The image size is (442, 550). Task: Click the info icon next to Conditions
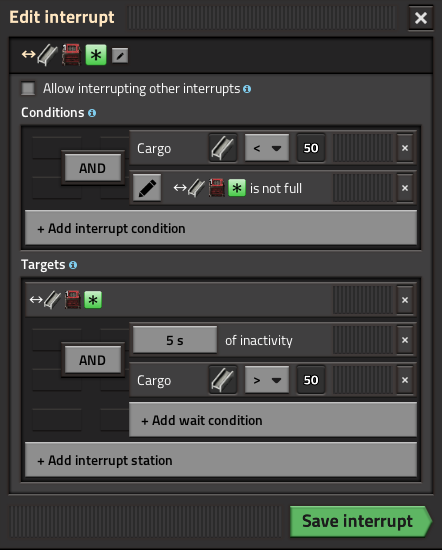92,113
